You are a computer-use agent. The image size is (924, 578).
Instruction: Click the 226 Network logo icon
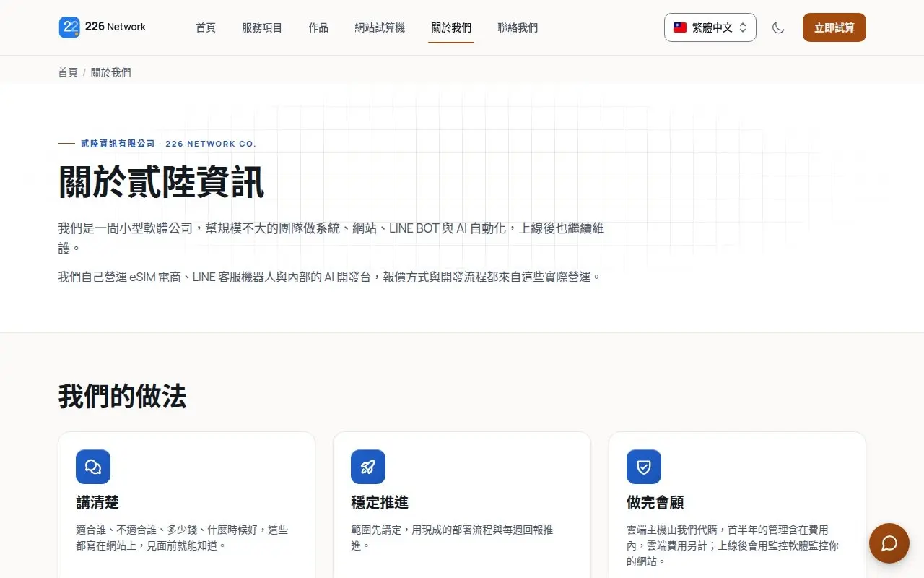pyautogui.click(x=69, y=27)
